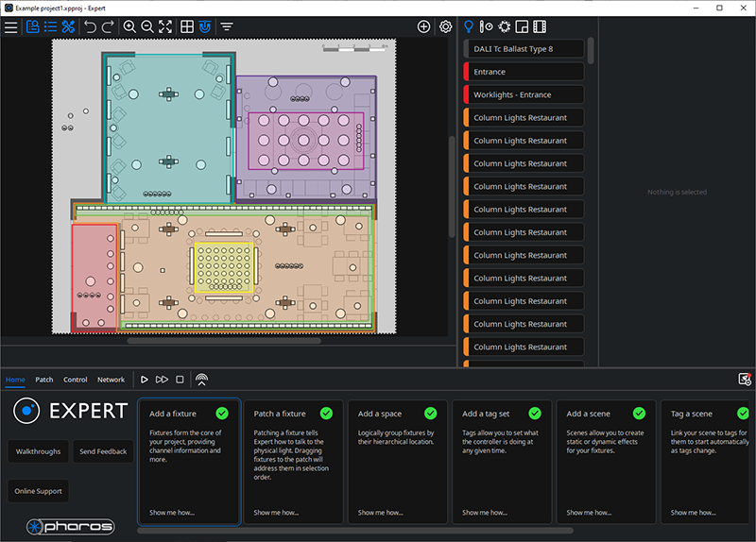Switch to the Patch tab
The height and width of the screenshot is (542, 756).
[x=44, y=380]
